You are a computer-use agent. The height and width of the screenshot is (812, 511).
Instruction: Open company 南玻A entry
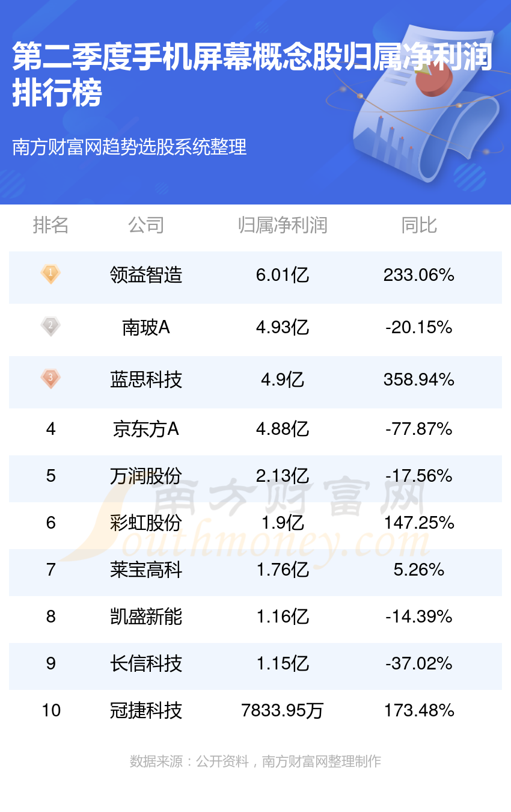[146, 327]
